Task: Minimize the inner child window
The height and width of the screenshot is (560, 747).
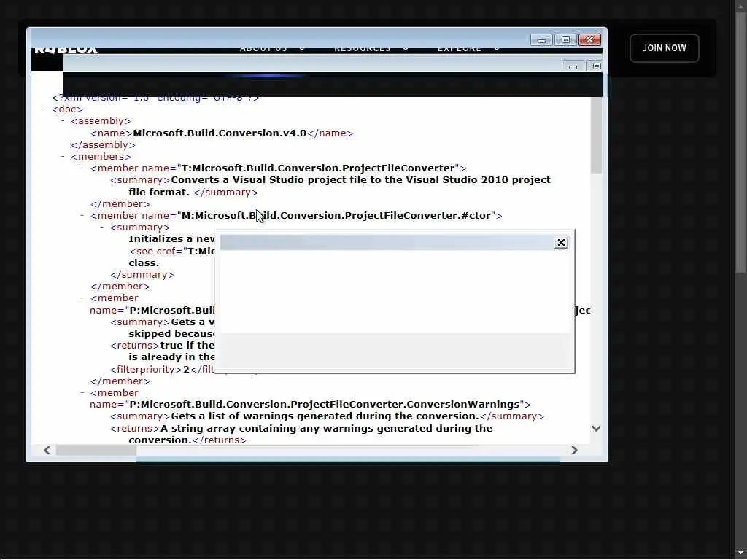Action: click(x=573, y=66)
